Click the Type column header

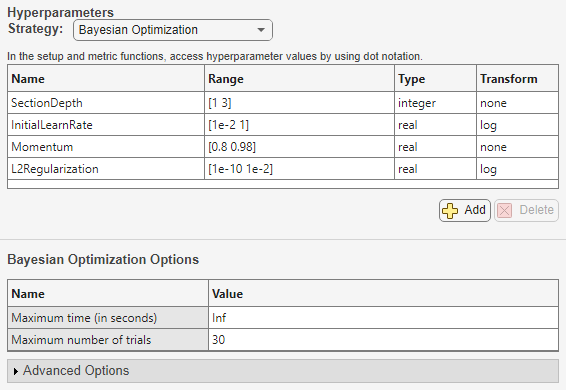[x=435, y=78]
